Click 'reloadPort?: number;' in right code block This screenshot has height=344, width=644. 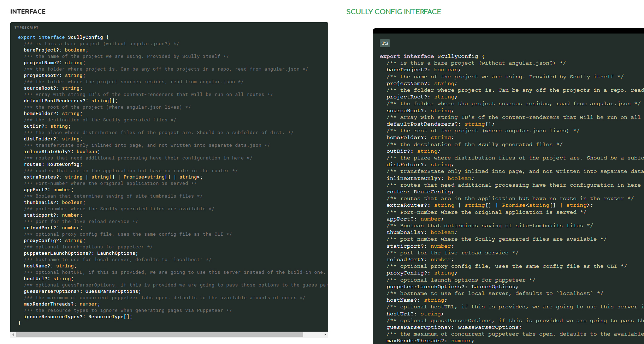click(420, 260)
